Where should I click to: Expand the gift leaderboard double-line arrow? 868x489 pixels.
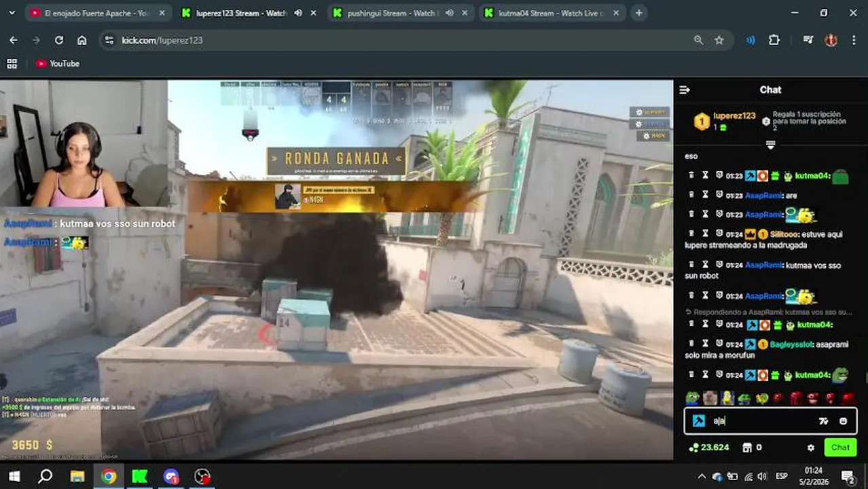click(770, 145)
